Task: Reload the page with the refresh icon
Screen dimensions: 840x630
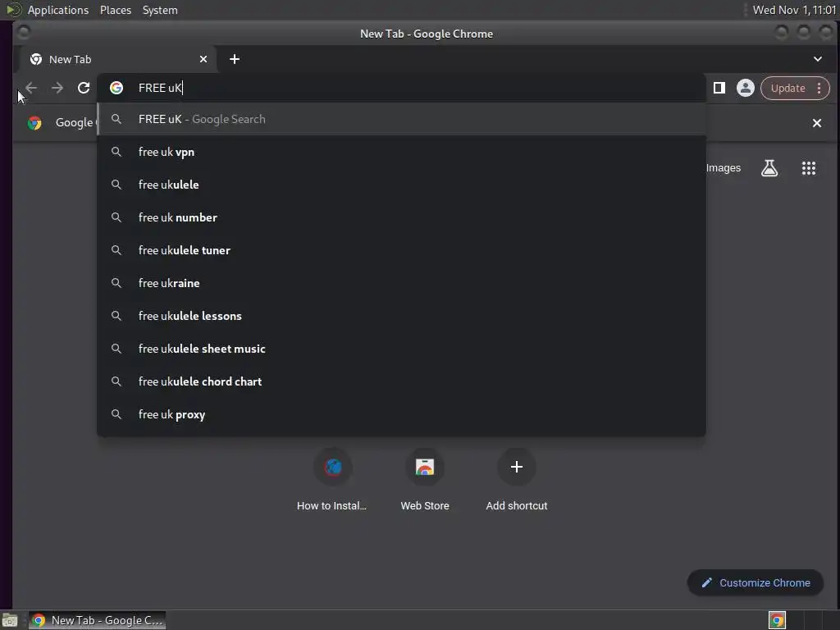Action: tap(84, 88)
